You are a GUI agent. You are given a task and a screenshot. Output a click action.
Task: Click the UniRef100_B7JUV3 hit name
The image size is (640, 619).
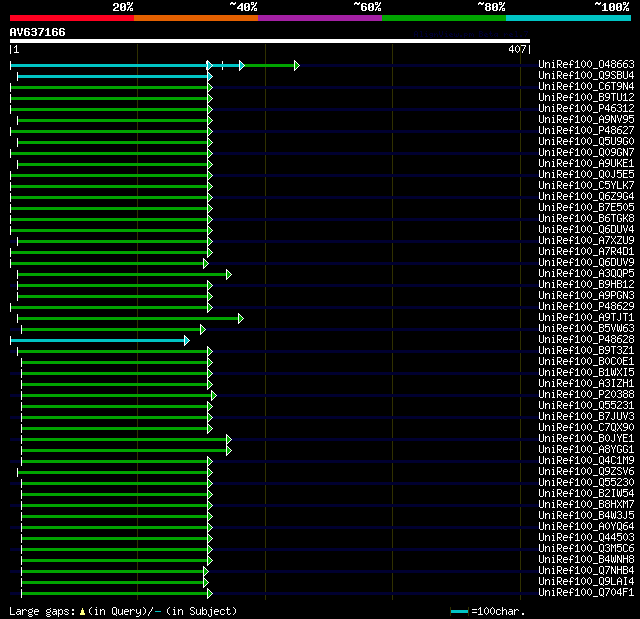[x=586, y=417]
